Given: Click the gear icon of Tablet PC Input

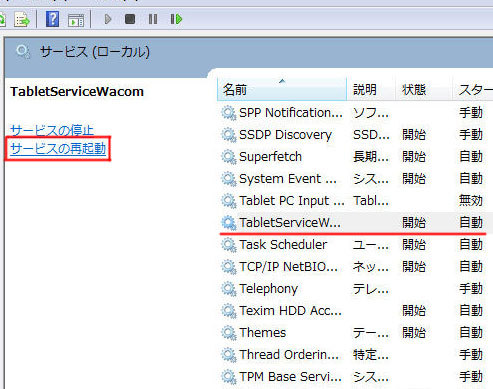Looking at the screenshot, I should tap(229, 201).
